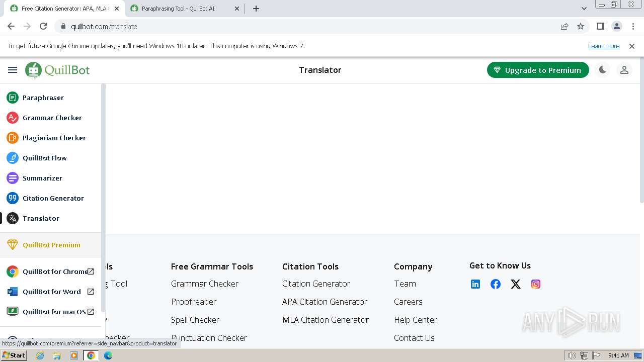The width and height of the screenshot is (644, 362).
Task: Go back to previous page
Action: point(11,26)
